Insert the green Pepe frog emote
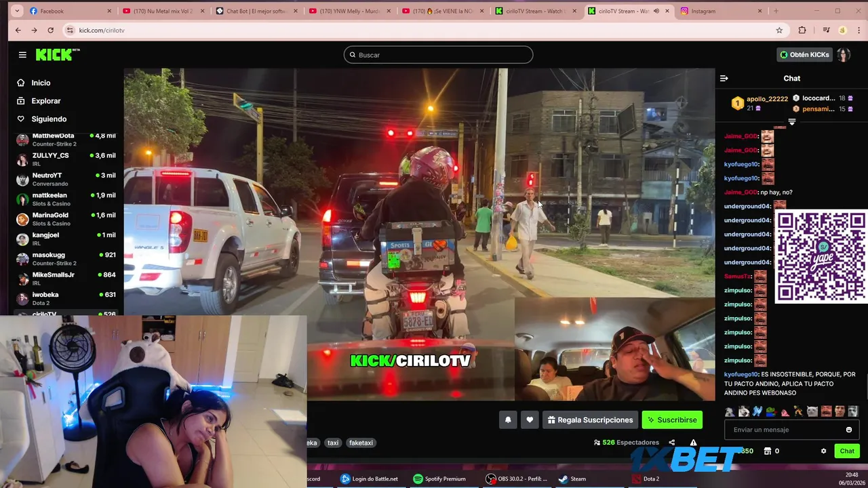The height and width of the screenshot is (488, 868). [771, 411]
